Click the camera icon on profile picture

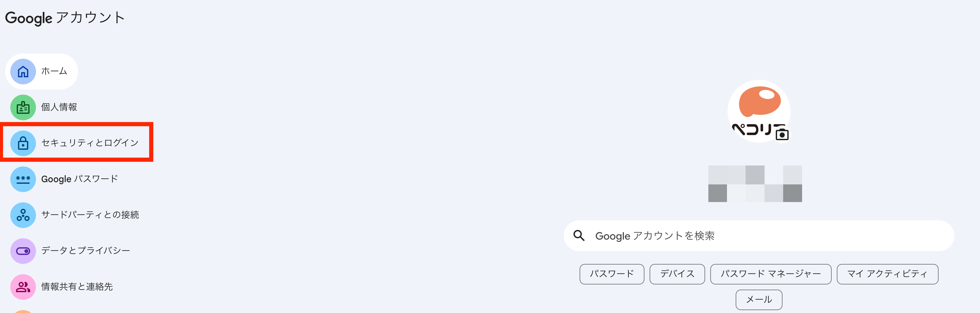782,134
